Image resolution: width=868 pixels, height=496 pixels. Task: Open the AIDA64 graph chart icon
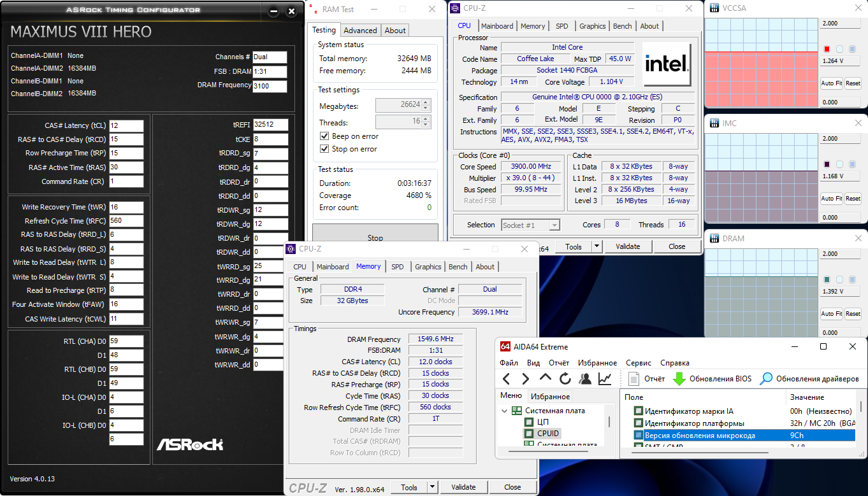pos(605,379)
